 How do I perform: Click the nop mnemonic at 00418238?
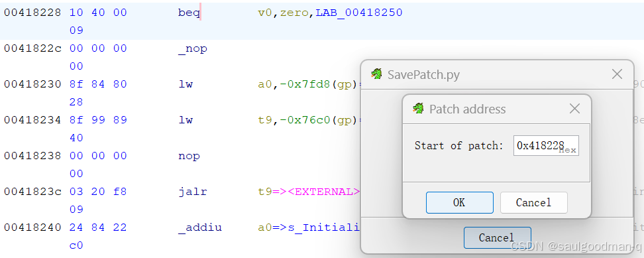[x=189, y=156]
